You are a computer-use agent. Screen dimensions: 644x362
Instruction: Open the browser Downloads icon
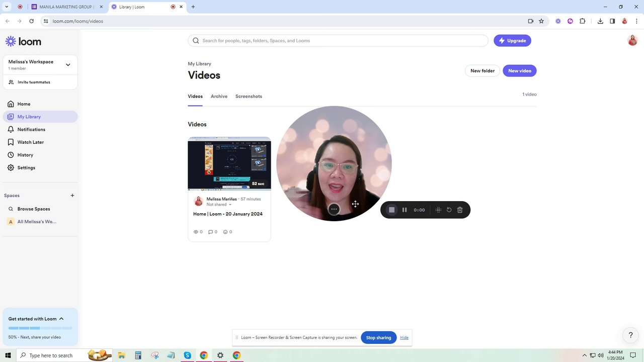click(x=600, y=21)
